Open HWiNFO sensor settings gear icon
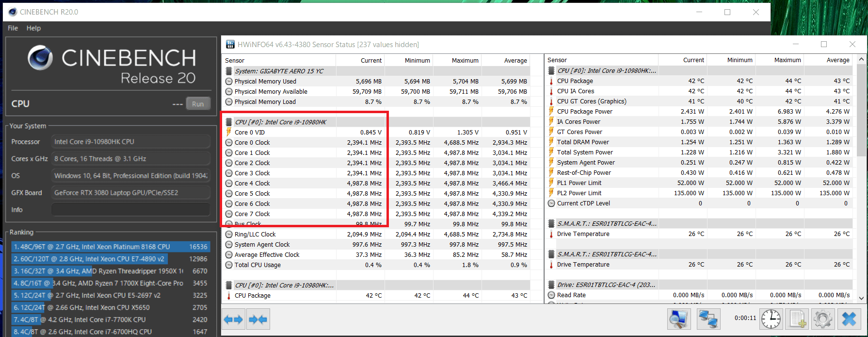Screen dimensions: 868x337 tap(823, 319)
